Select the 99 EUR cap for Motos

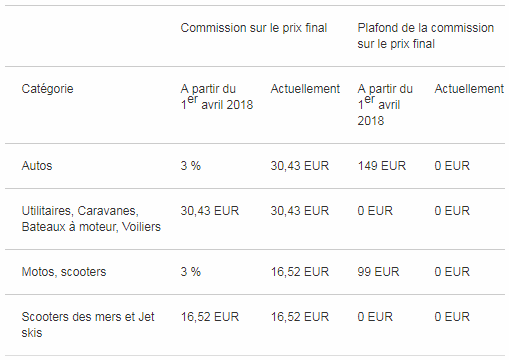pyautogui.click(x=378, y=272)
